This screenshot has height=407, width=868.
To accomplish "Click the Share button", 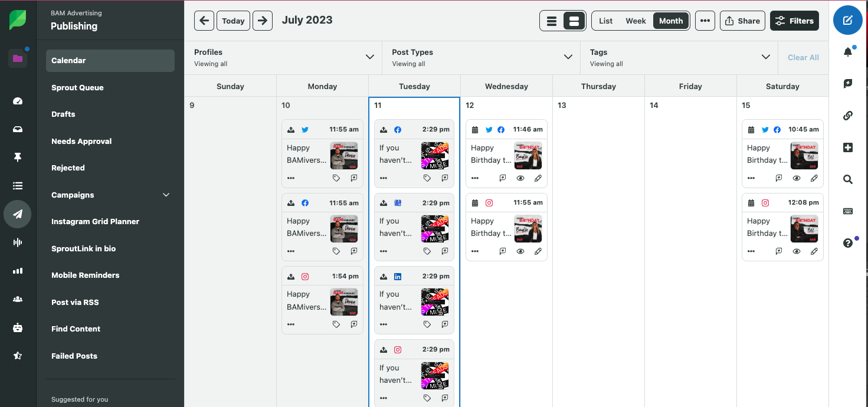I will [x=742, y=21].
